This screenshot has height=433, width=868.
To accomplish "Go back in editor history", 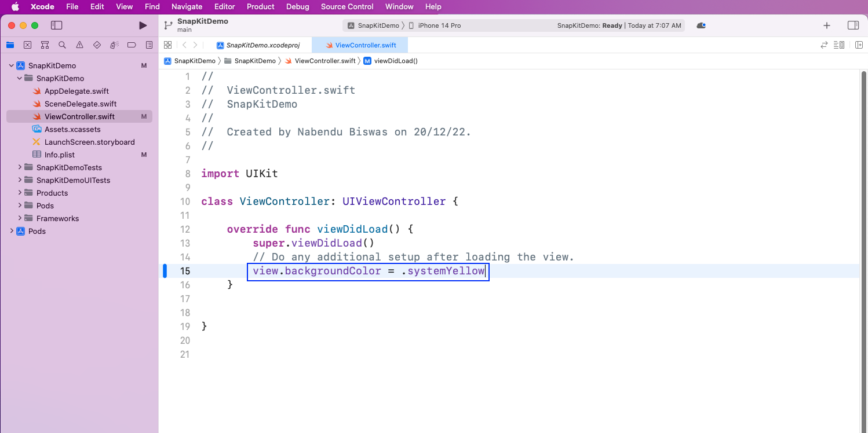I will 184,45.
